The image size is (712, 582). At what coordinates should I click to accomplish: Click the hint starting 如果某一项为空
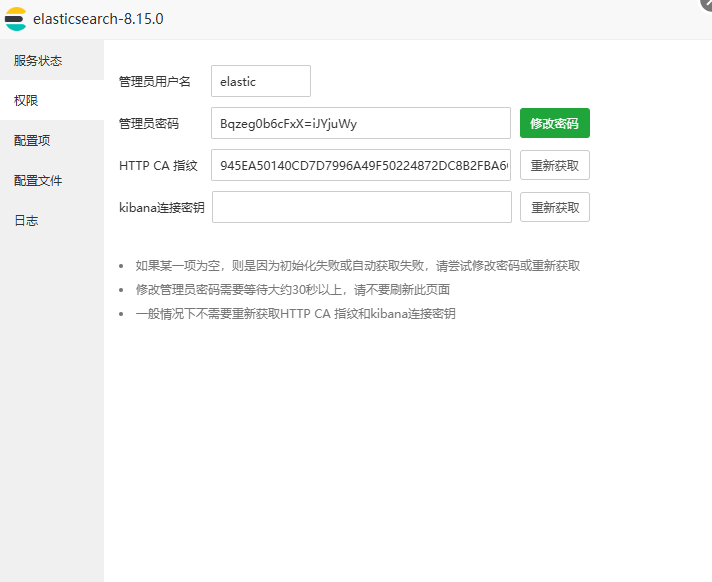[357, 266]
